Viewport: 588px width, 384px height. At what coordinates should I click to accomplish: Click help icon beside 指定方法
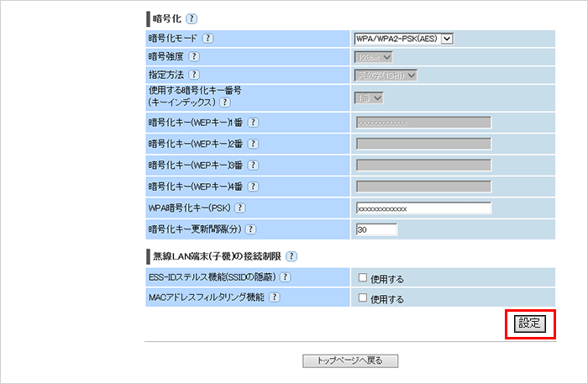click(x=194, y=76)
